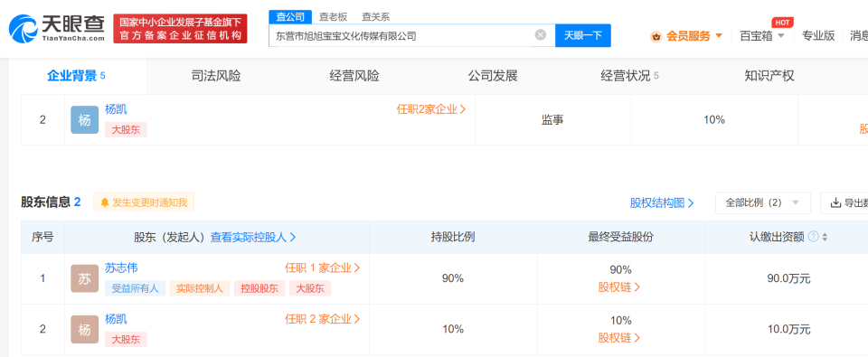Click 杨凯 avatar in shareholder table
The height and width of the screenshot is (357, 868).
(x=84, y=329)
